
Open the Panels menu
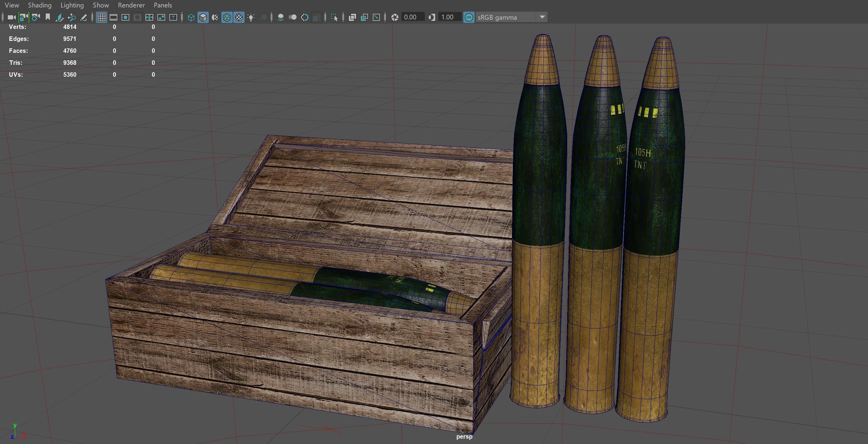(x=163, y=5)
